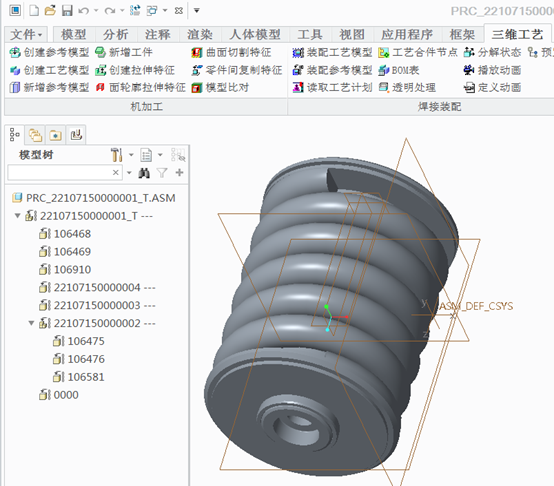Click 新增参考模型 button
This screenshot has width=554, height=486.
(49, 88)
